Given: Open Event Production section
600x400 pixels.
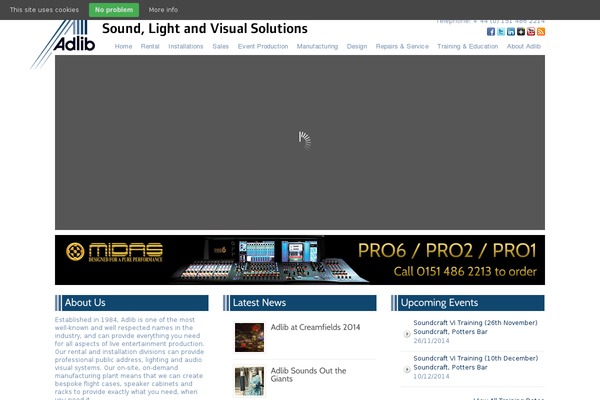Looking at the screenshot, I should pyautogui.click(x=263, y=46).
